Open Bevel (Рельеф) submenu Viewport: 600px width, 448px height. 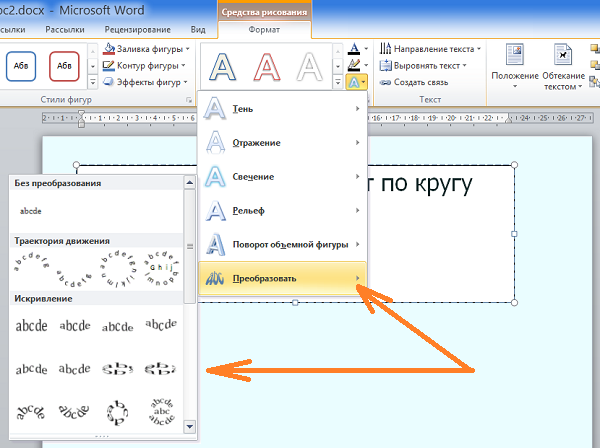[x=283, y=211]
